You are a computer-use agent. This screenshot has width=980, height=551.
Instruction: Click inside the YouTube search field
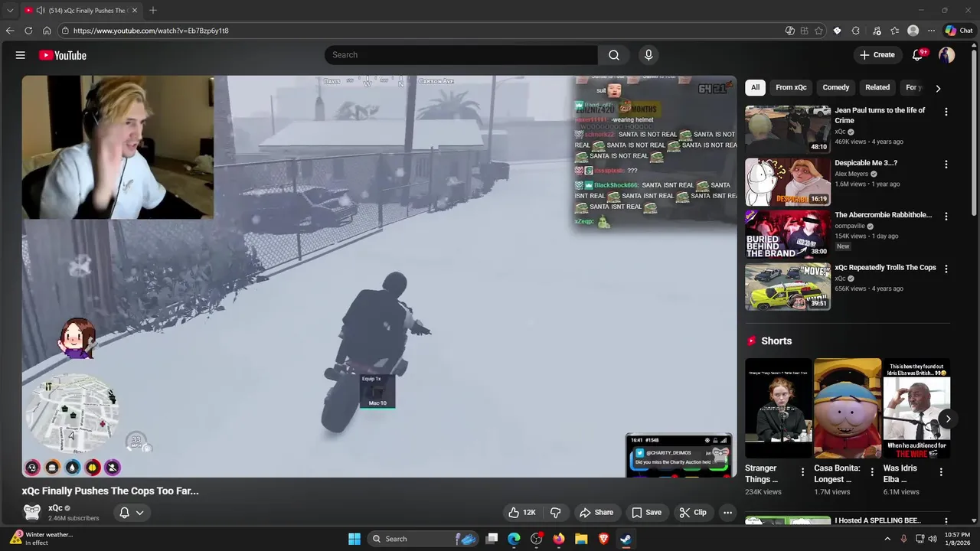[461, 55]
